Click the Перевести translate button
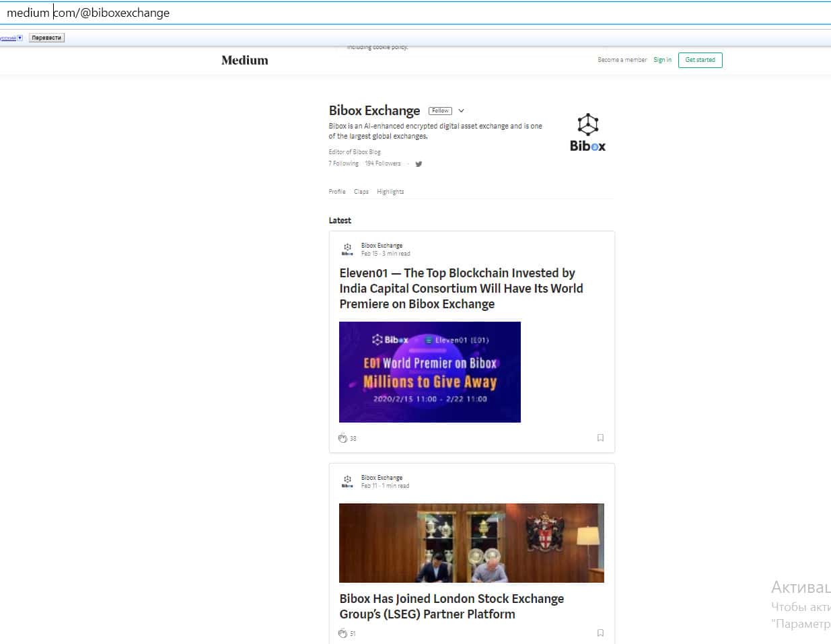Viewport: 831px width, 644px height. click(x=46, y=38)
